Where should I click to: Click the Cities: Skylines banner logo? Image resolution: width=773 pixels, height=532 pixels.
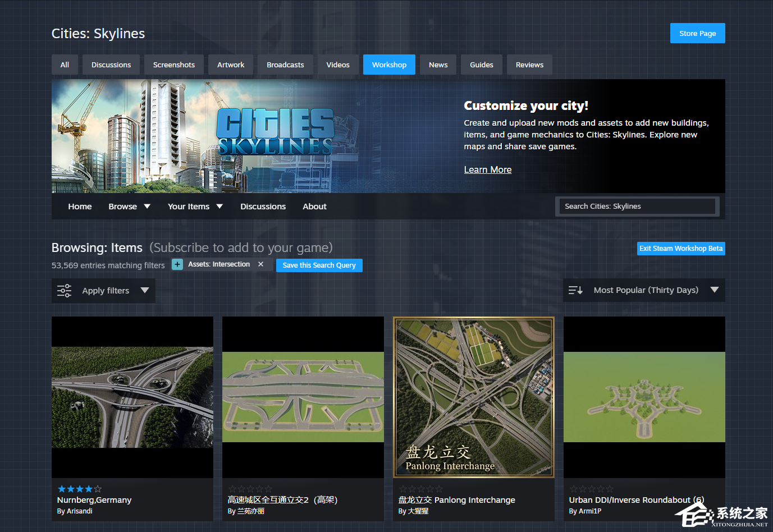click(x=275, y=132)
